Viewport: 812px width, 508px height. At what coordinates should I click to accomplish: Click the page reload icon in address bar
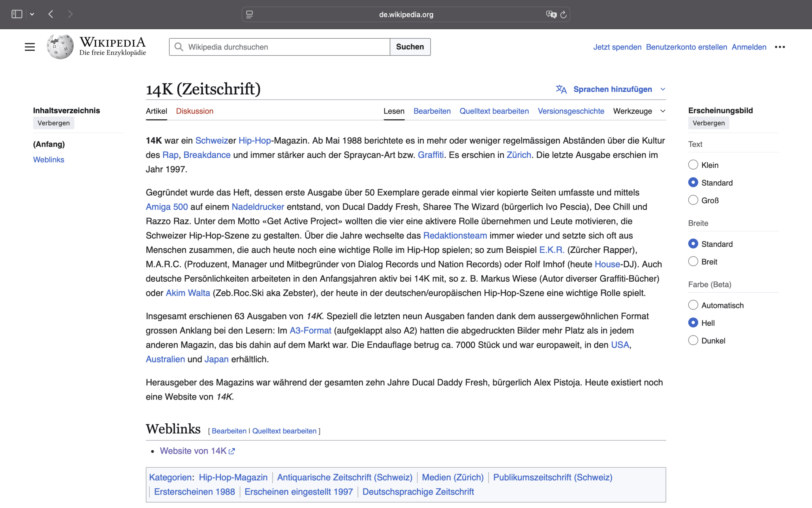[564, 15]
